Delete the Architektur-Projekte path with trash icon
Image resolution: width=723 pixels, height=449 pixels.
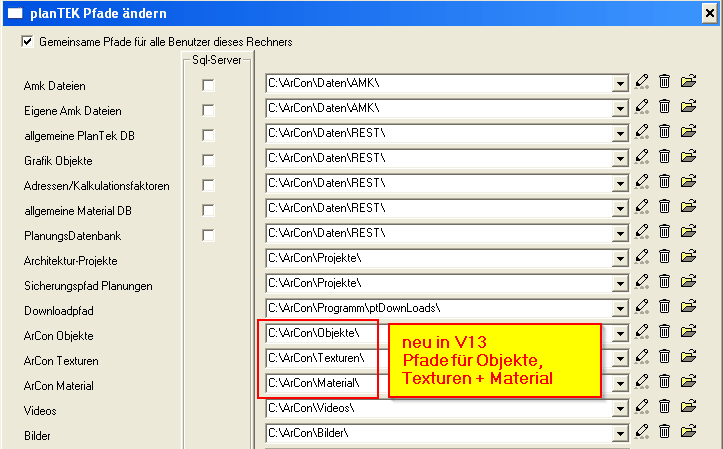[x=664, y=257]
